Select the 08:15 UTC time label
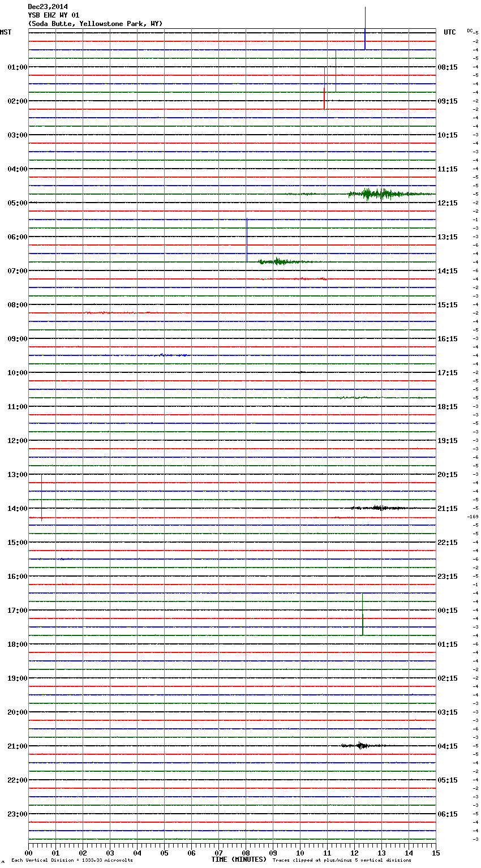Image resolution: width=481 pixels, height=868 pixels. pos(448,67)
